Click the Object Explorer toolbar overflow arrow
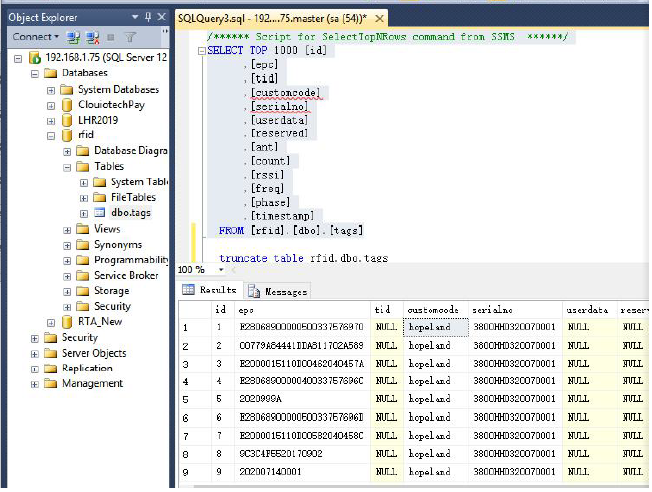The width and height of the screenshot is (652, 492). tap(165, 31)
